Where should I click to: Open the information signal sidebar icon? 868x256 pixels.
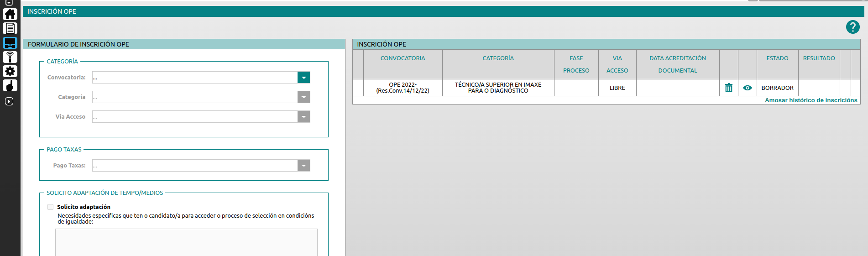(10, 57)
